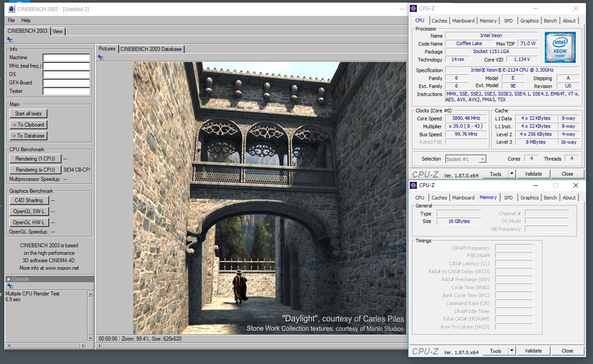This screenshot has width=593, height=364.
Task: Open Memory tab in top CPU-Z window
Action: tap(488, 21)
